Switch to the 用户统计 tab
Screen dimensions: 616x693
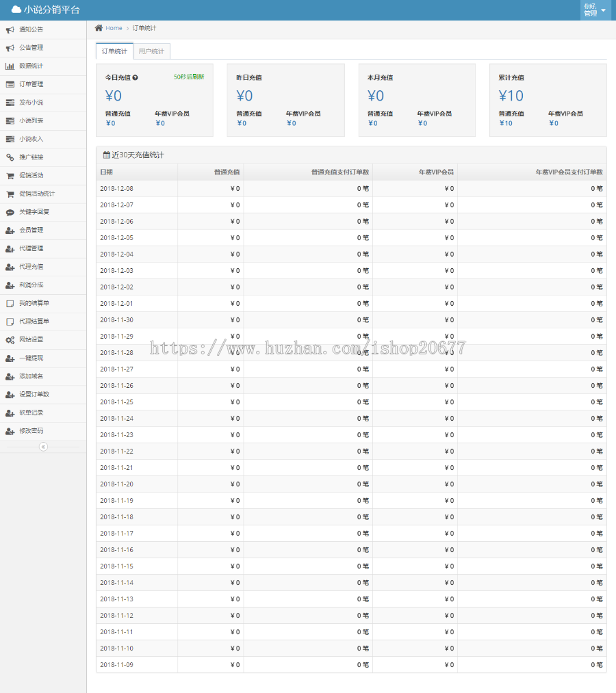click(151, 51)
